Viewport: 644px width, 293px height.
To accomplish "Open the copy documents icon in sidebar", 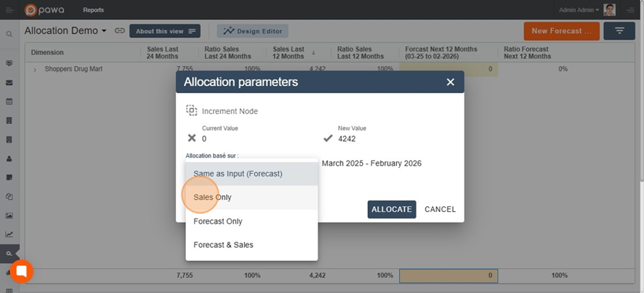I will tap(9, 196).
